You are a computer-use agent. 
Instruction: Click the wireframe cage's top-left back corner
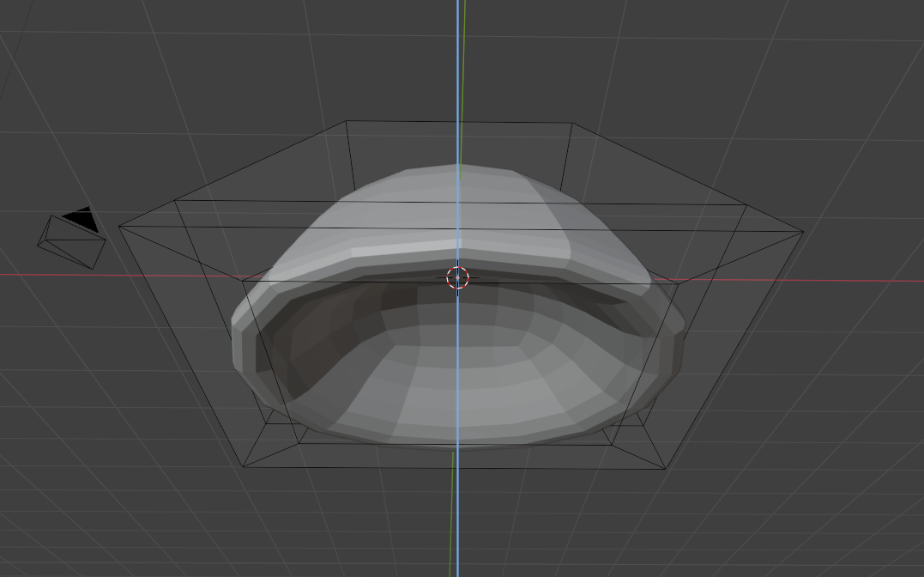347,121
